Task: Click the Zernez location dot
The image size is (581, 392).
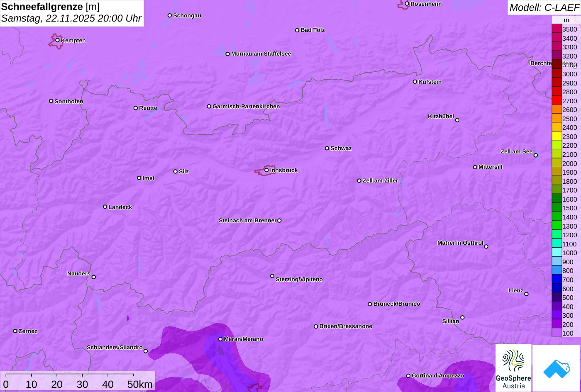Action: pos(15,331)
